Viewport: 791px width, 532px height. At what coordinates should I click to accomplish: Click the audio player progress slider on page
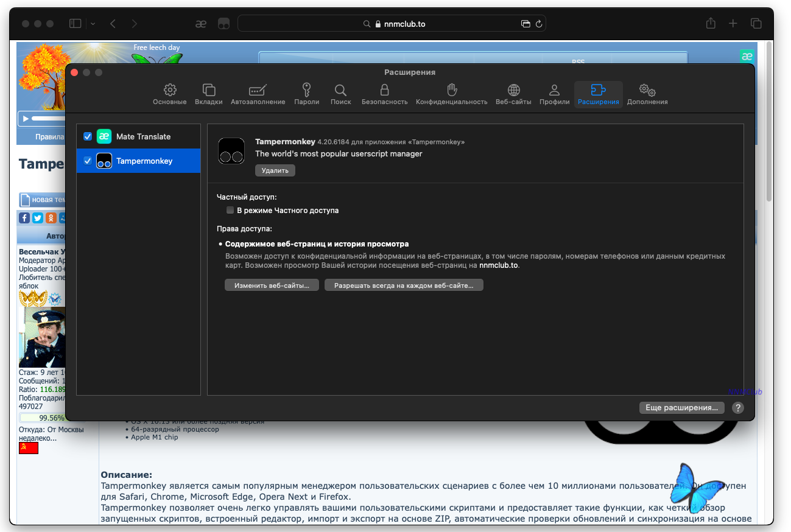point(48,118)
